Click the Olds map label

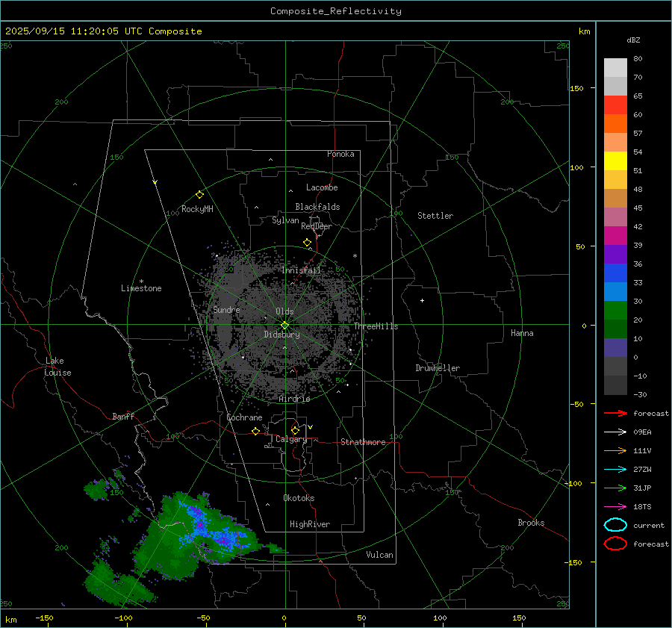(x=284, y=311)
